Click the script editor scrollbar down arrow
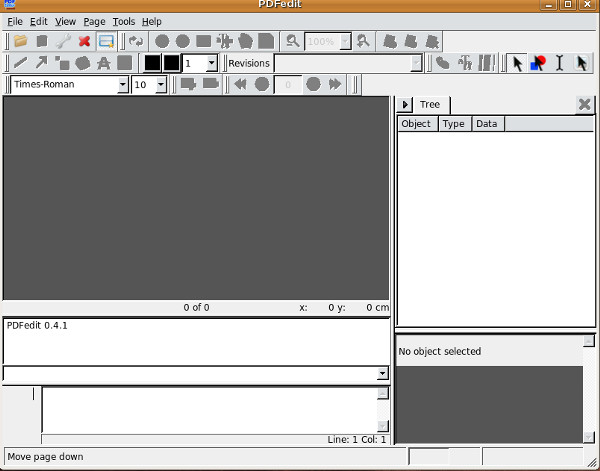This screenshot has height=471, width=600. point(383,426)
